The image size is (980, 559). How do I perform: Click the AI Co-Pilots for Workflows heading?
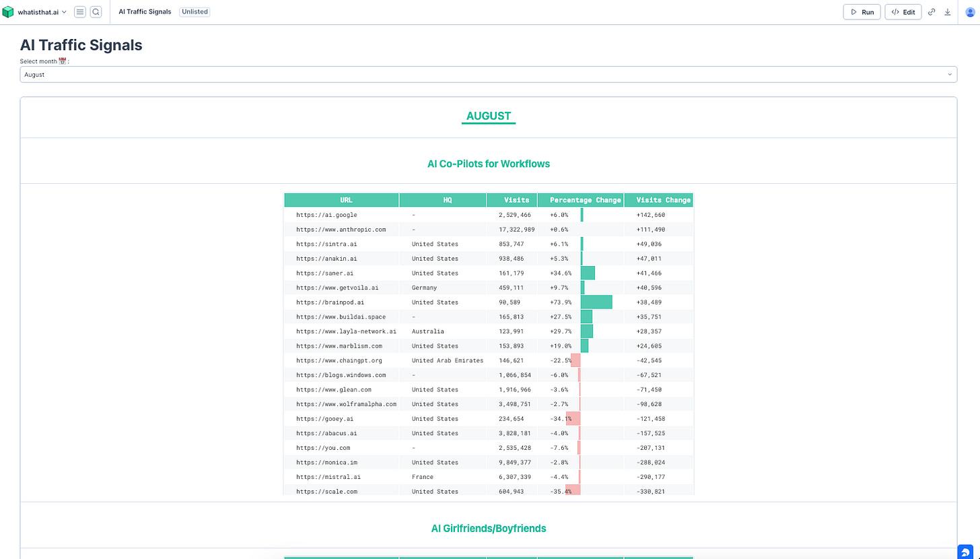489,164
